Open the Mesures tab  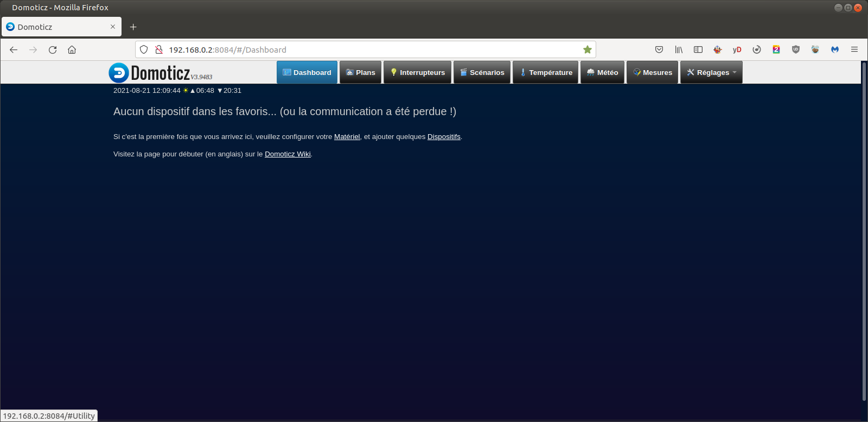point(652,72)
